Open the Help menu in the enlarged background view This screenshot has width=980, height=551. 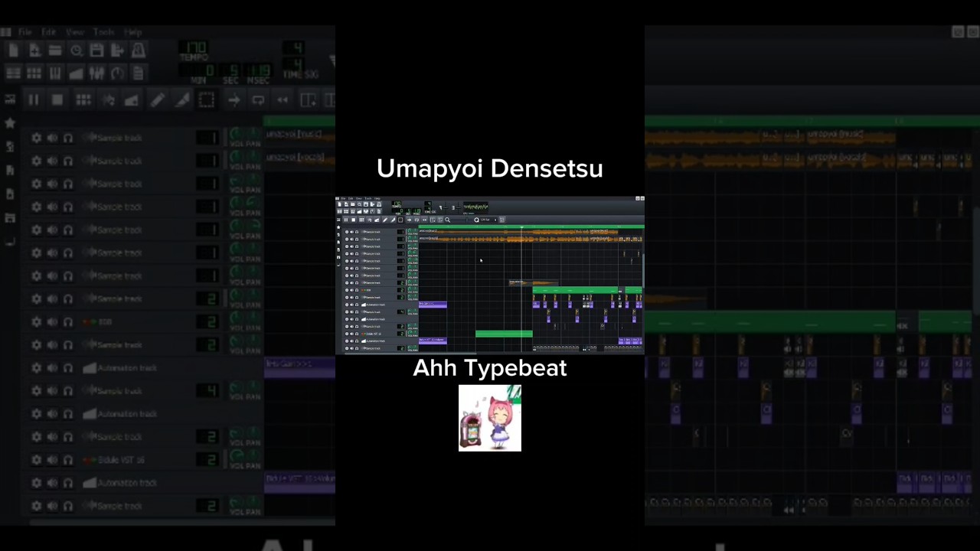[133, 32]
